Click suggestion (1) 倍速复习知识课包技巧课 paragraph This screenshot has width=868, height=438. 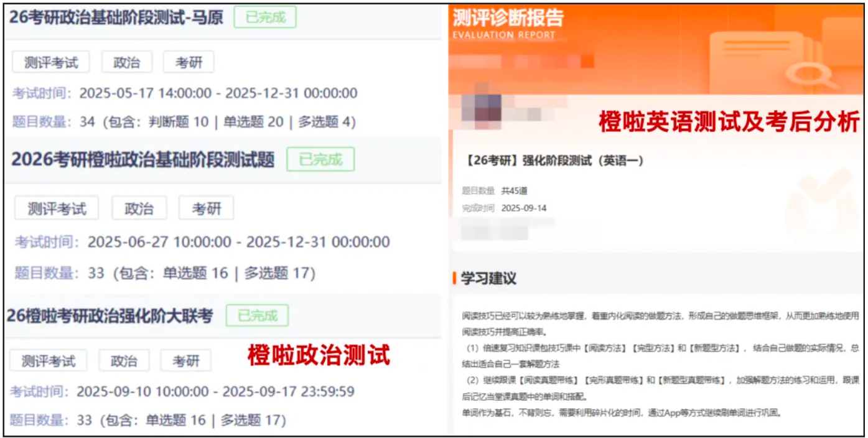tap(661, 355)
